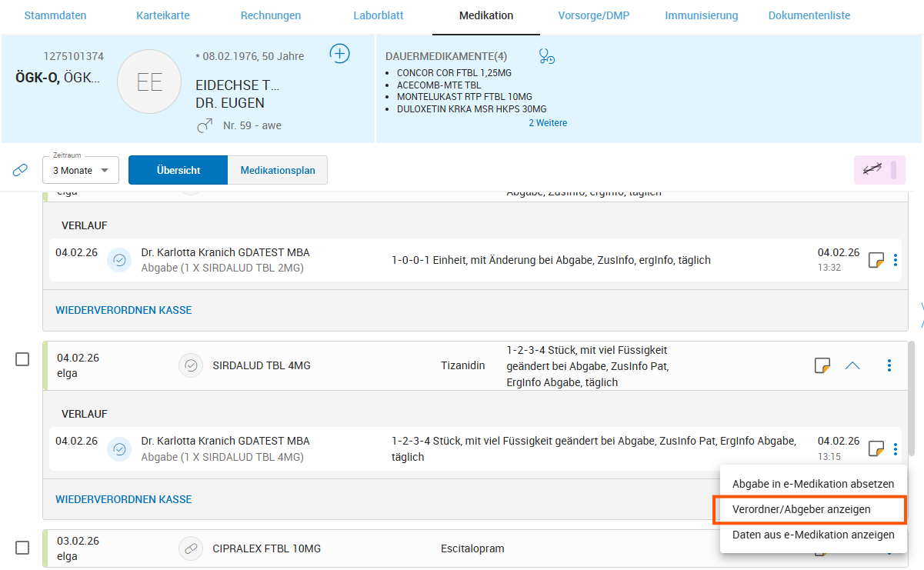Click 'Wiederverordnen Kasse' under SIRDALUD TBL 4MG
Screen dimensions: 924x570
123,499
